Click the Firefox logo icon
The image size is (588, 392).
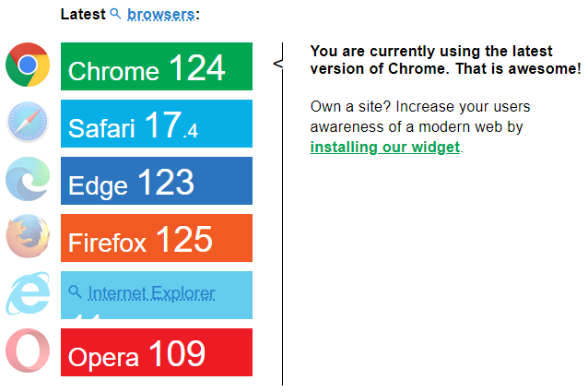[x=28, y=237]
